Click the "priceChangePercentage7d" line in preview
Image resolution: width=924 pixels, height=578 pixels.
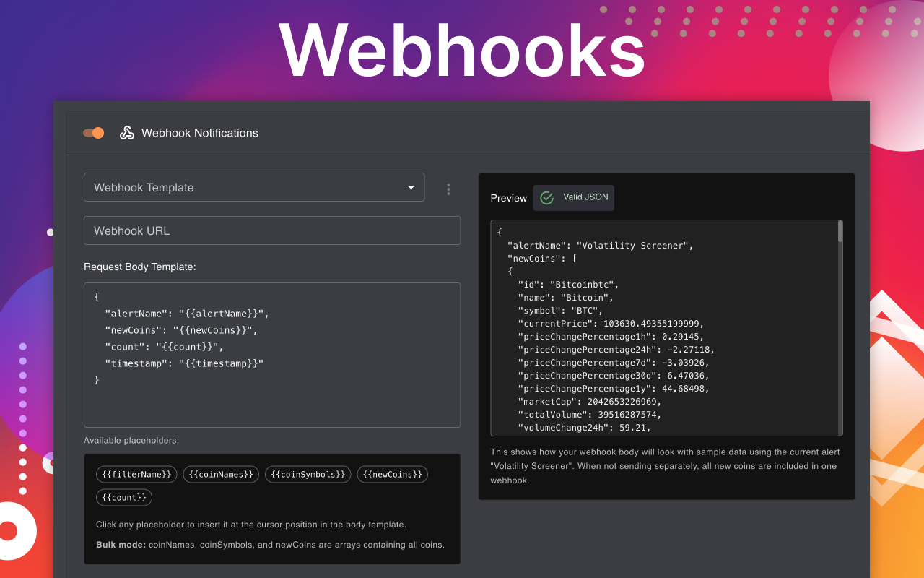(614, 363)
